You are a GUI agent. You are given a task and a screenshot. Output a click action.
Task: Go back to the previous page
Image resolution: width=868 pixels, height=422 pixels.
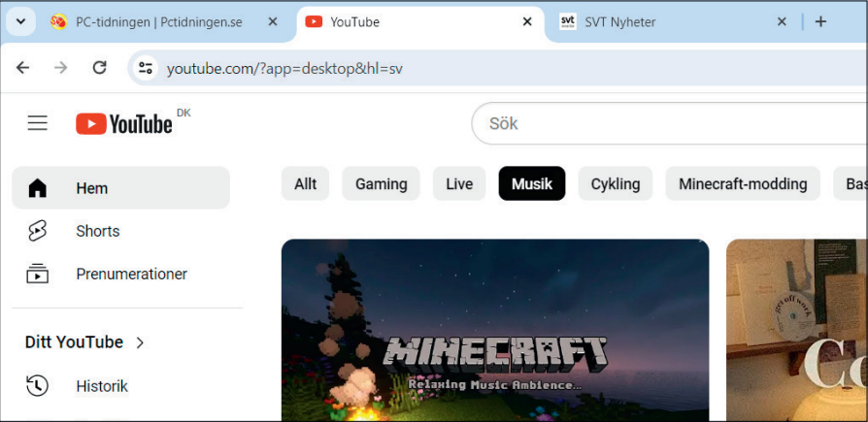tap(22, 68)
